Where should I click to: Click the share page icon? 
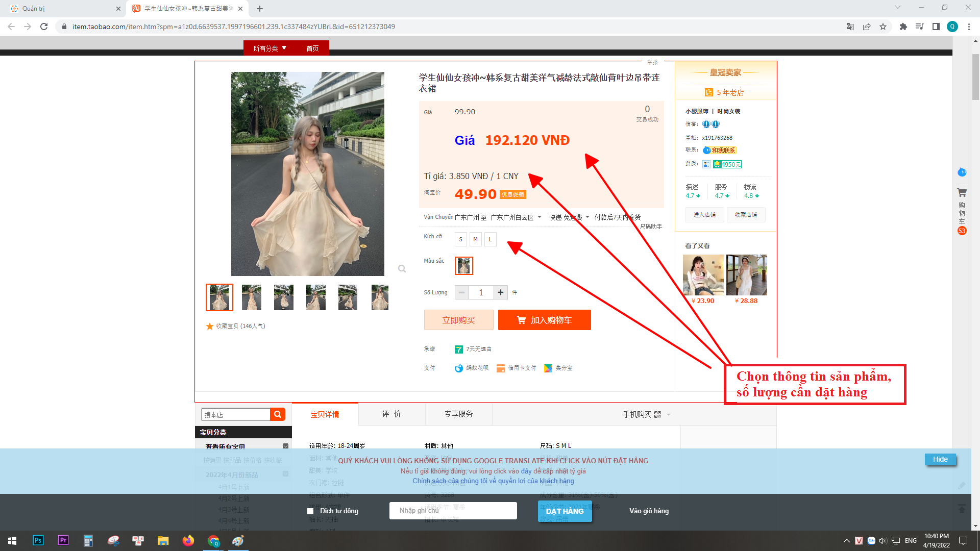(x=867, y=27)
